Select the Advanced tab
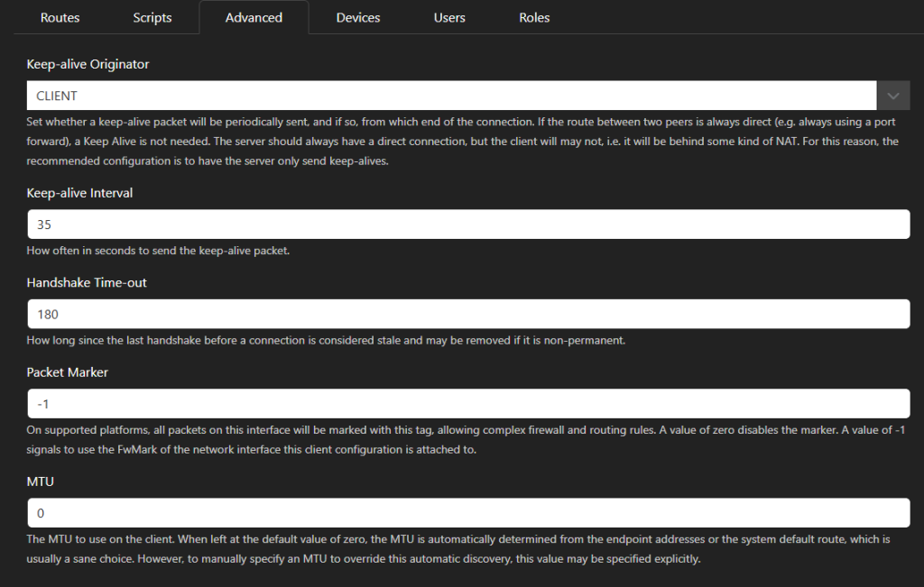 [254, 18]
